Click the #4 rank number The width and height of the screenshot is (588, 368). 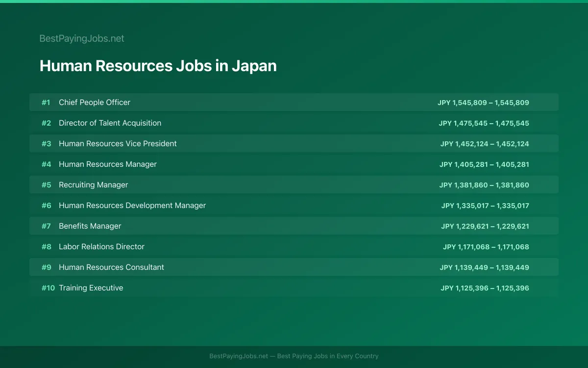click(x=46, y=164)
